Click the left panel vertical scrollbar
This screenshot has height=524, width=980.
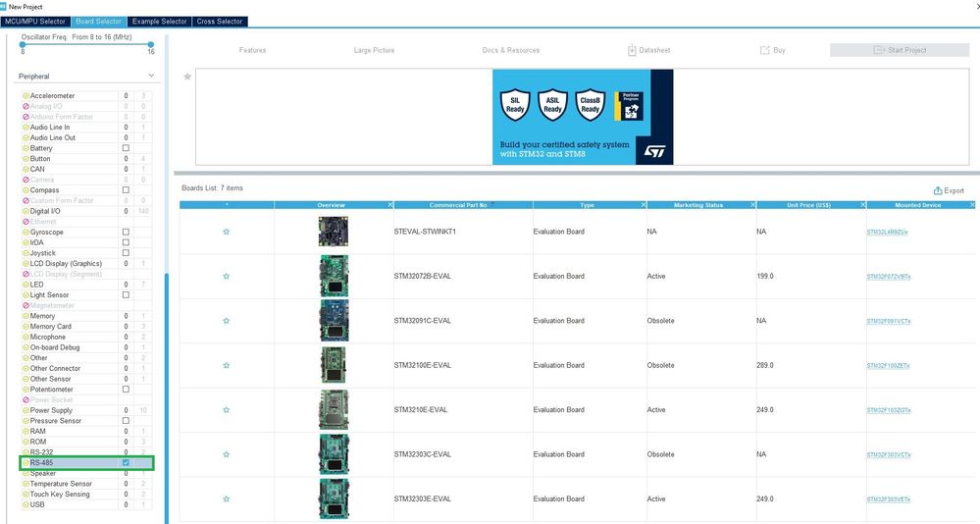tap(167, 399)
